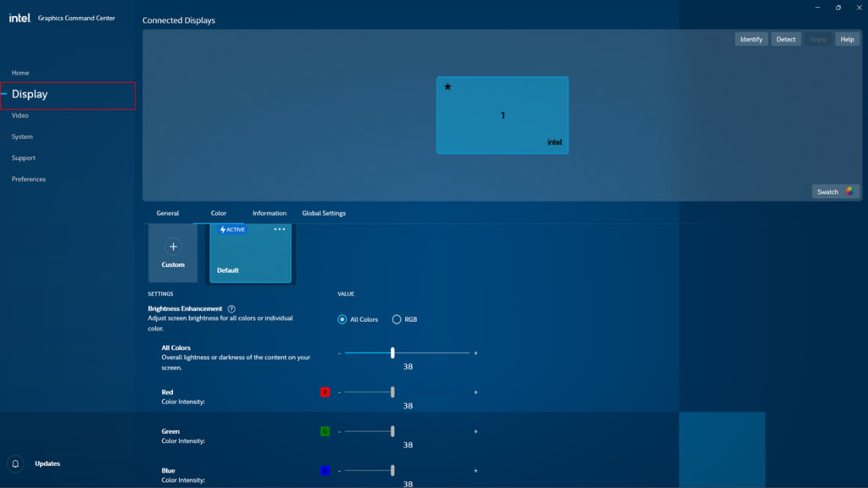Increase All Colors with plus sign

pyautogui.click(x=476, y=353)
